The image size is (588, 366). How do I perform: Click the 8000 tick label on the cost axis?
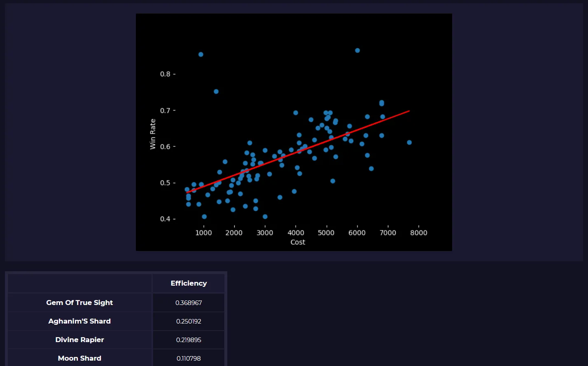(x=419, y=232)
